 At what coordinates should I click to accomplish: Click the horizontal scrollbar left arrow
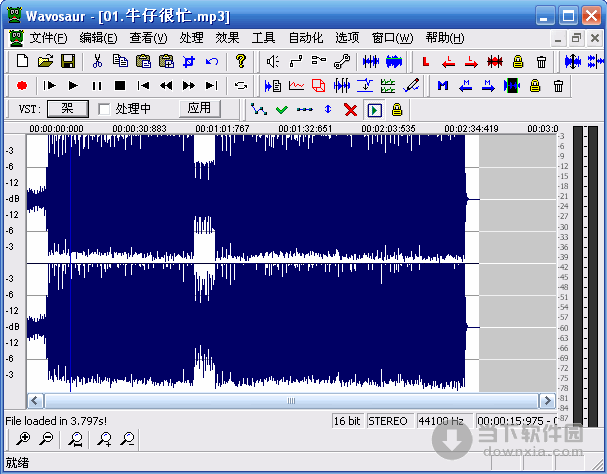(35, 400)
